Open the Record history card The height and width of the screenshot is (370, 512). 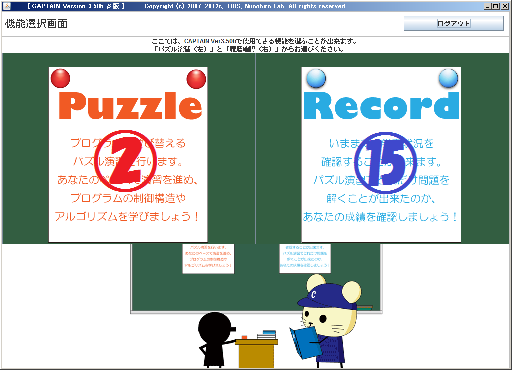coord(381,154)
